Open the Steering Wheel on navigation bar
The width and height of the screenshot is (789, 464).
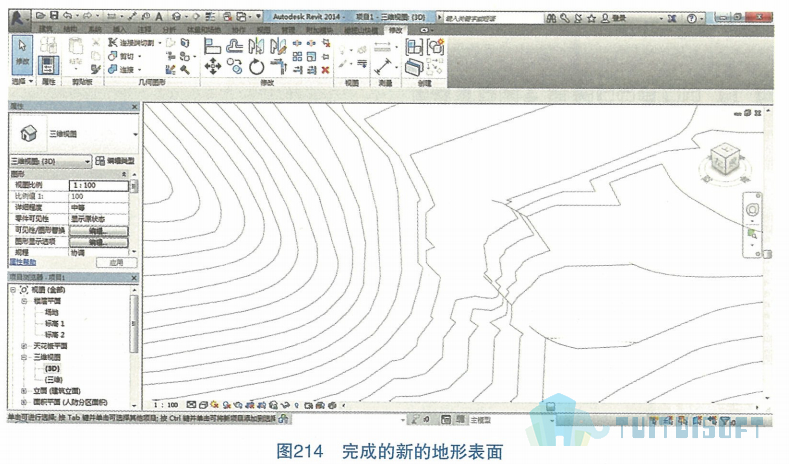click(752, 209)
